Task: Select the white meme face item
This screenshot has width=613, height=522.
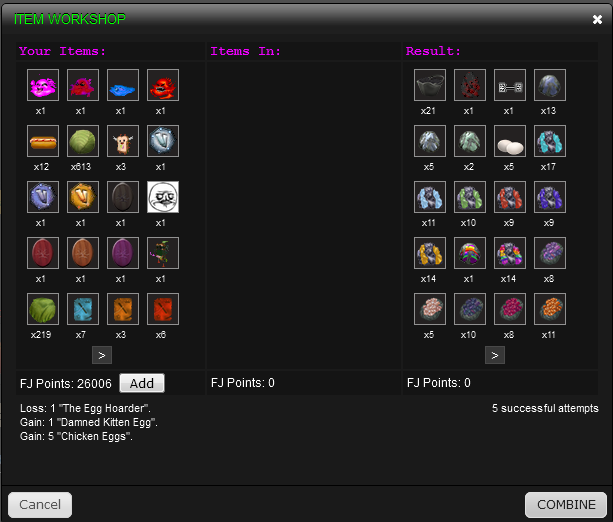Action: click(163, 197)
